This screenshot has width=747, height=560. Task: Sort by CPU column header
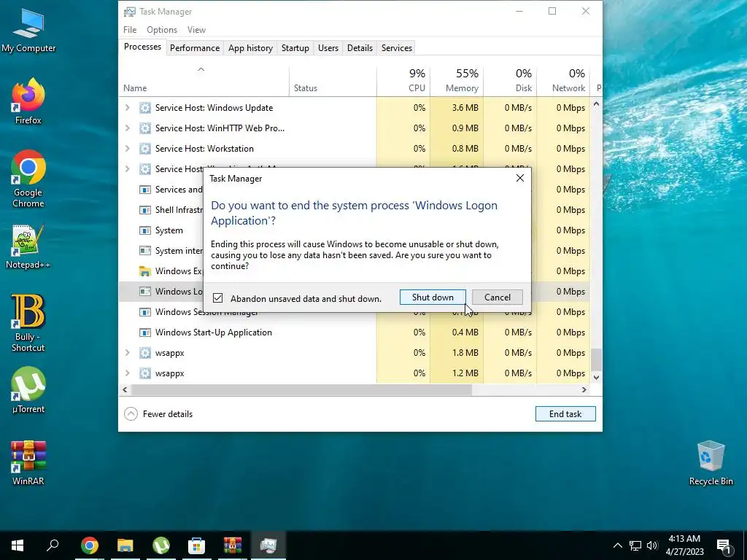[403, 81]
